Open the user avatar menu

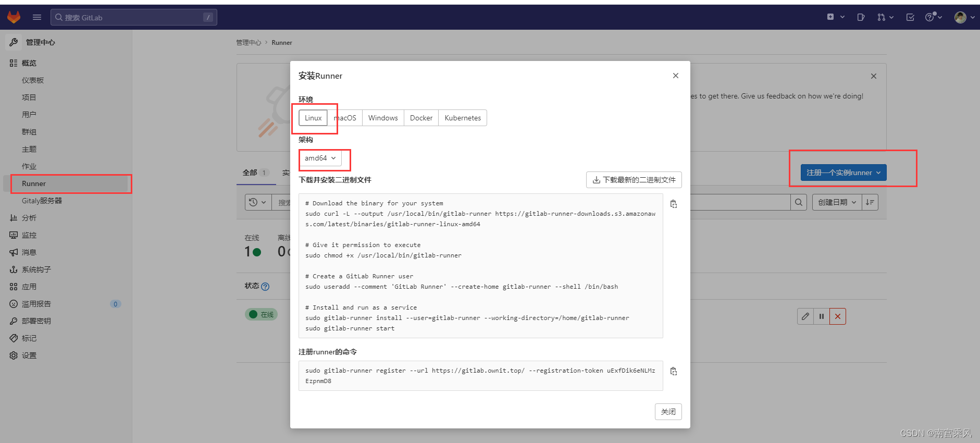pos(964,17)
